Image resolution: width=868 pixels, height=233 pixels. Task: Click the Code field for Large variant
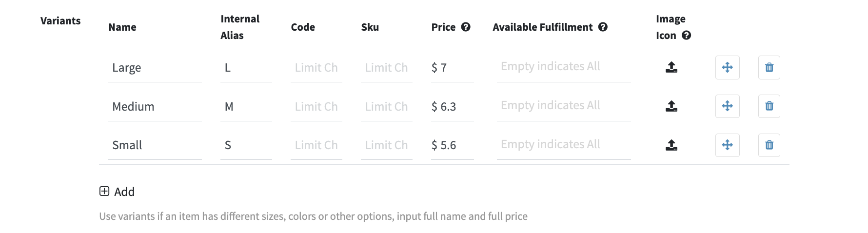pyautogui.click(x=316, y=68)
